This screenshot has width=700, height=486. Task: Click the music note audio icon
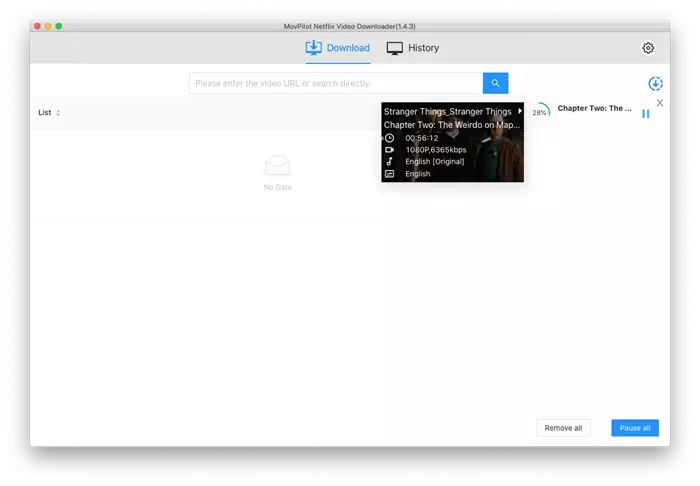click(389, 162)
